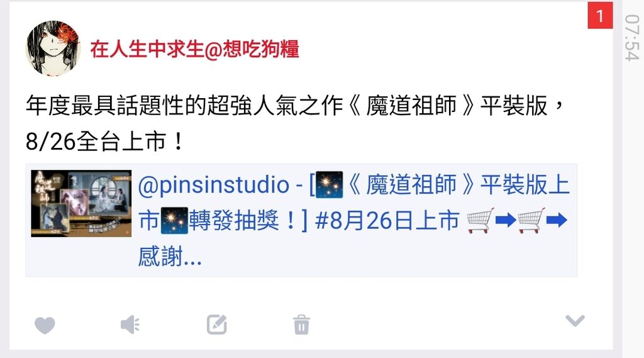The width and height of the screenshot is (644, 358).
Task: Edit the post with the pencil icon
Action: click(x=217, y=324)
